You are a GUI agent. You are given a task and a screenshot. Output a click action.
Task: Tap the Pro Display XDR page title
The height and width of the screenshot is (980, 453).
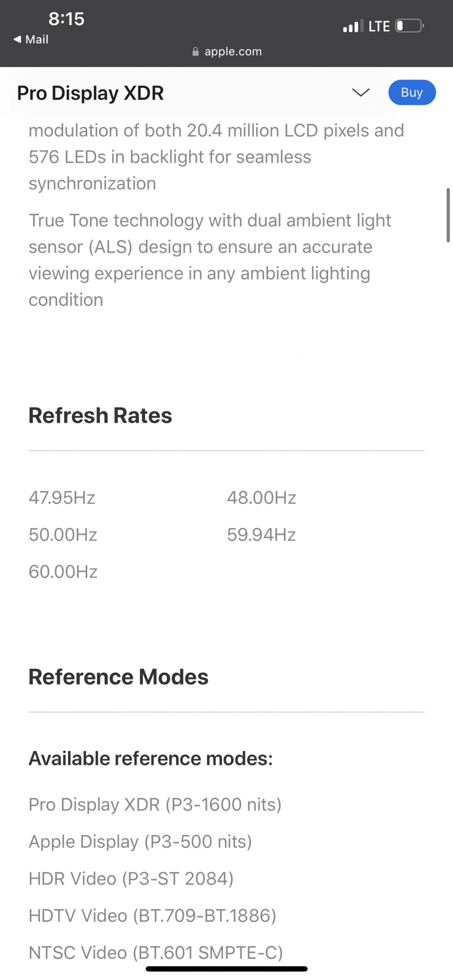tap(90, 93)
